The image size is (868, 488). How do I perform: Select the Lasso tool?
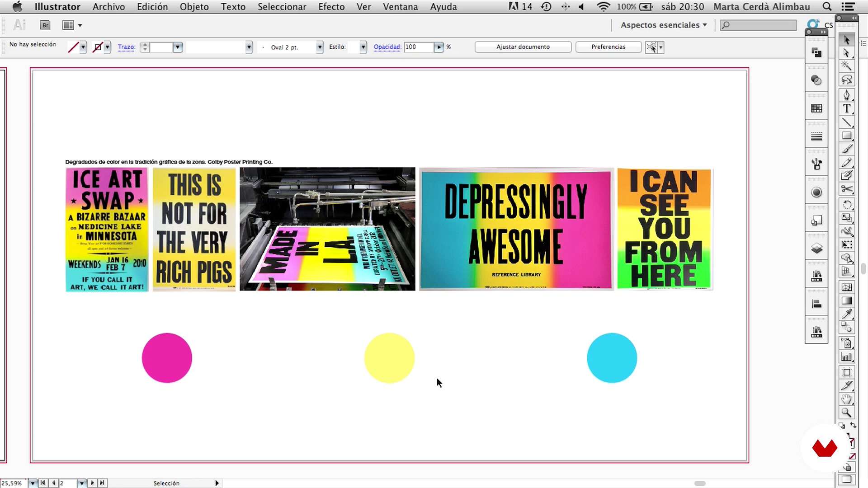coord(847,80)
